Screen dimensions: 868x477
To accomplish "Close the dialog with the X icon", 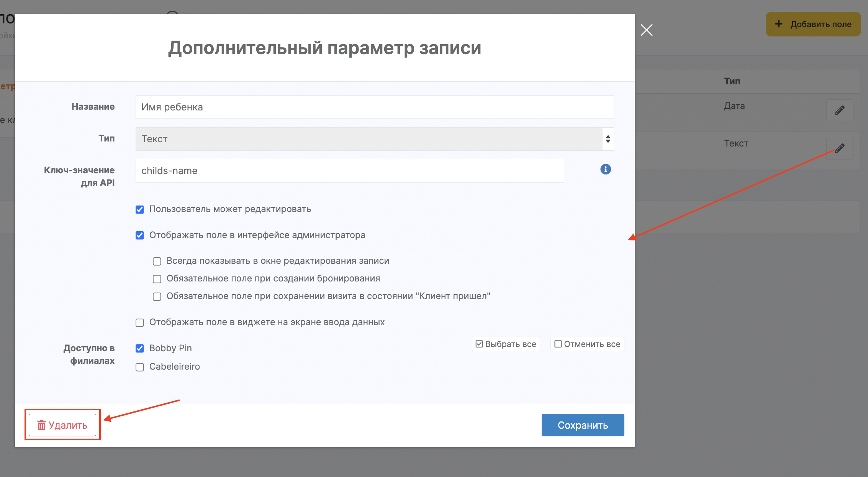I will [x=646, y=30].
